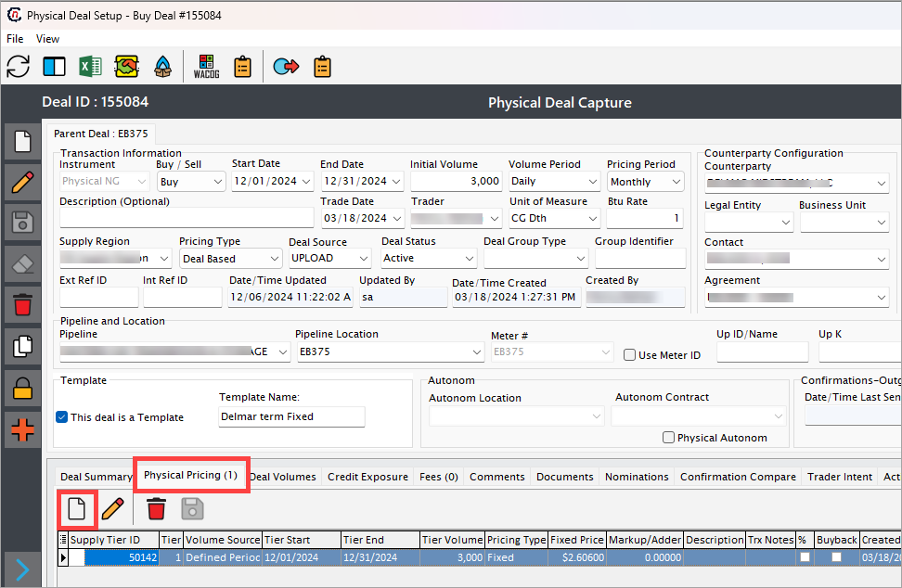Screen dimensions: 902x588
Task: Edit pricing tier with pencil icon
Action: pyautogui.click(x=113, y=509)
